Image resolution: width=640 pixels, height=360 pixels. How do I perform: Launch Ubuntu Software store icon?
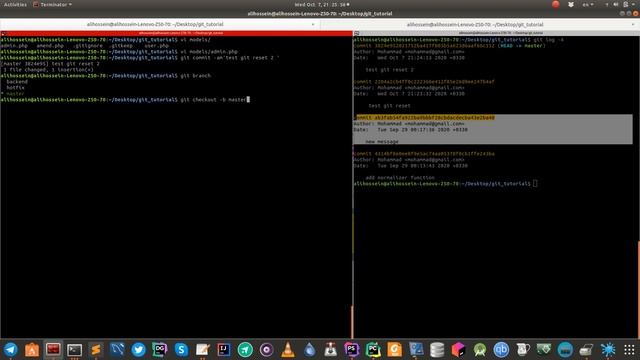(32, 350)
